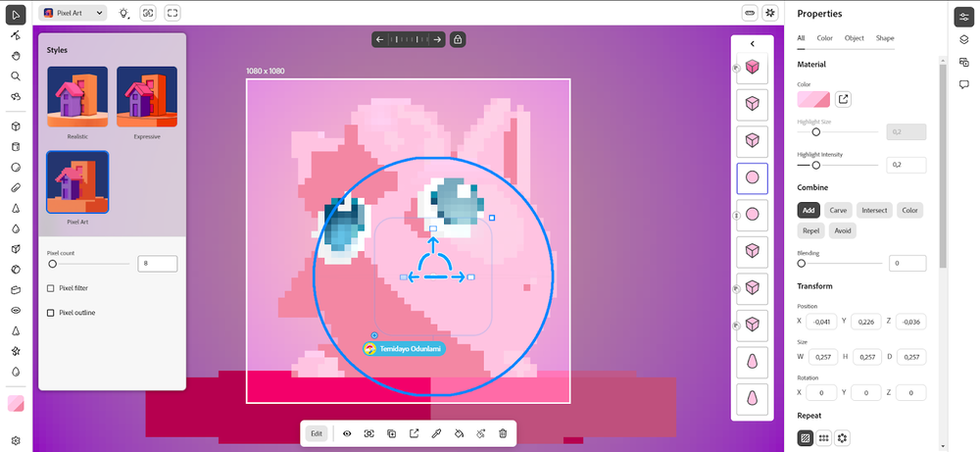
Task: Open the lighting lightbulb options
Action: 124,13
